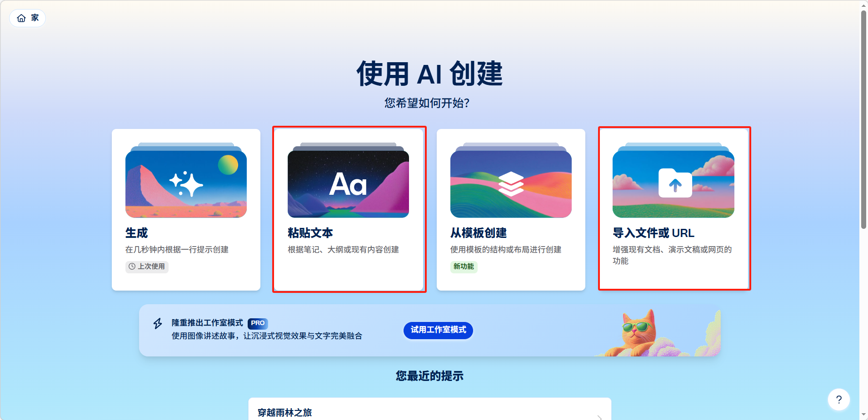Open the 试用工作室模式 button
The image size is (868, 420).
[438, 330]
